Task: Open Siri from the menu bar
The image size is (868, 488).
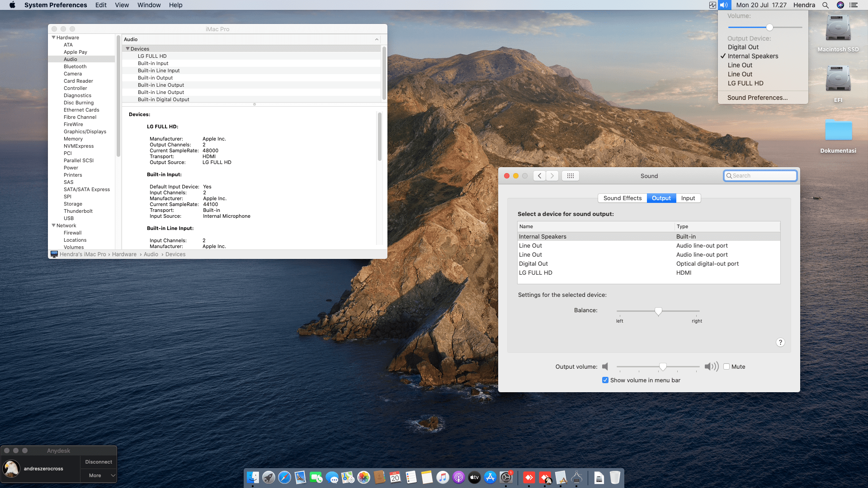Action: point(840,5)
